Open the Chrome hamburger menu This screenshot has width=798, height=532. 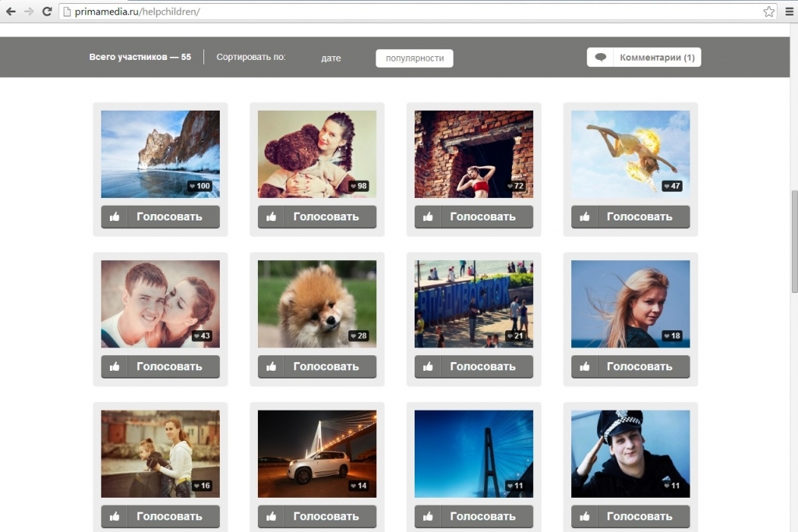pyautogui.click(x=787, y=12)
